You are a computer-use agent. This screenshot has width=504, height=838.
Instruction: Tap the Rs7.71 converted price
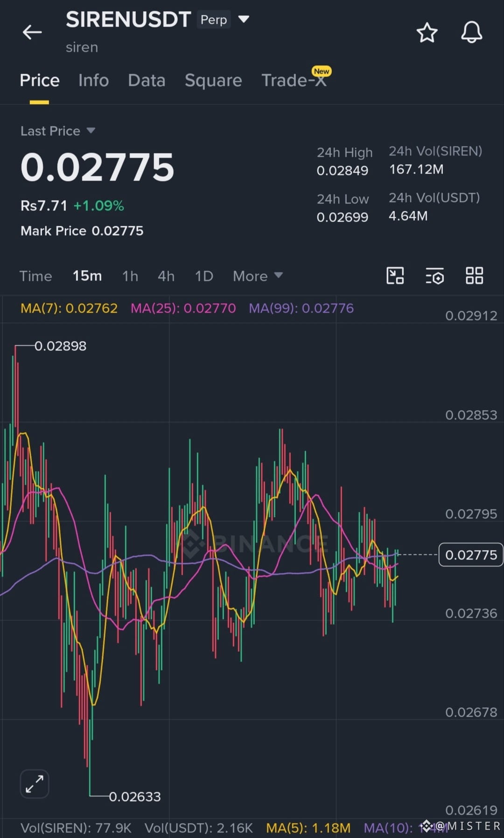pos(44,206)
